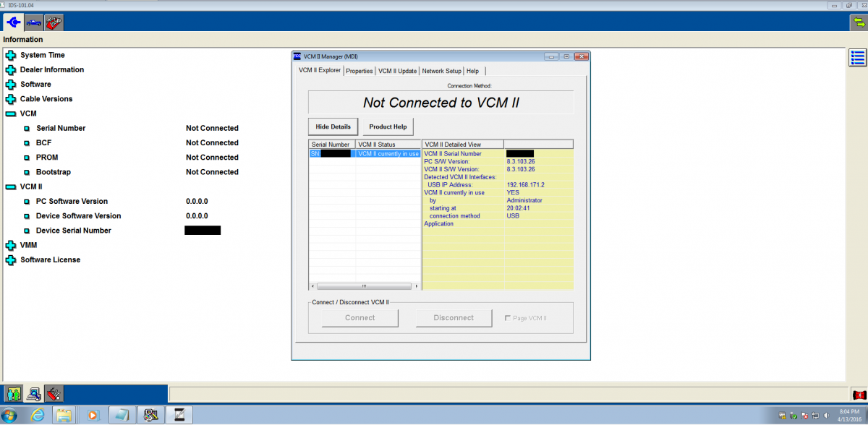Click the 'Not Connected to VCM II' status banner
The width and height of the screenshot is (868, 425).
pos(441,103)
